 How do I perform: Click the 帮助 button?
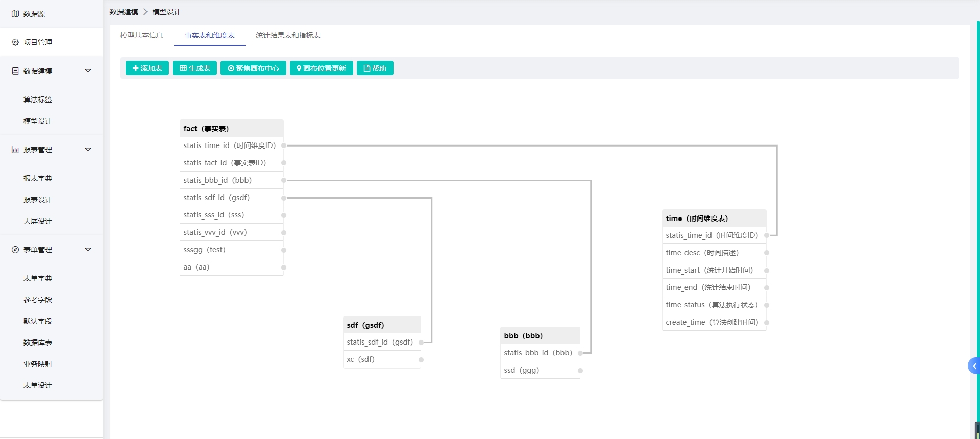coord(375,68)
